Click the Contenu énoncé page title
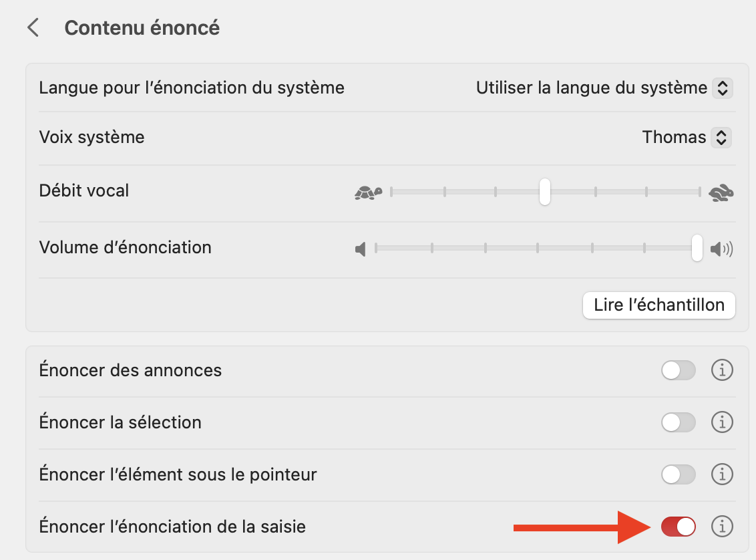 pos(142,28)
